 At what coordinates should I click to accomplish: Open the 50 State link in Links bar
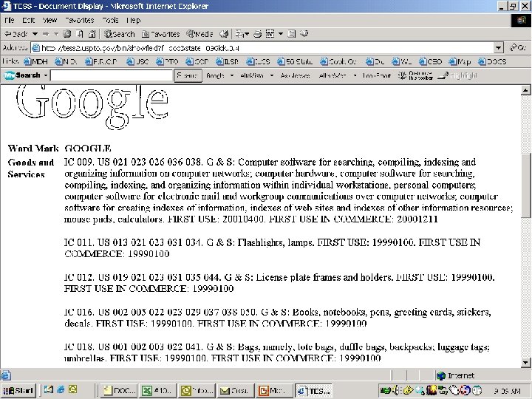295,62
